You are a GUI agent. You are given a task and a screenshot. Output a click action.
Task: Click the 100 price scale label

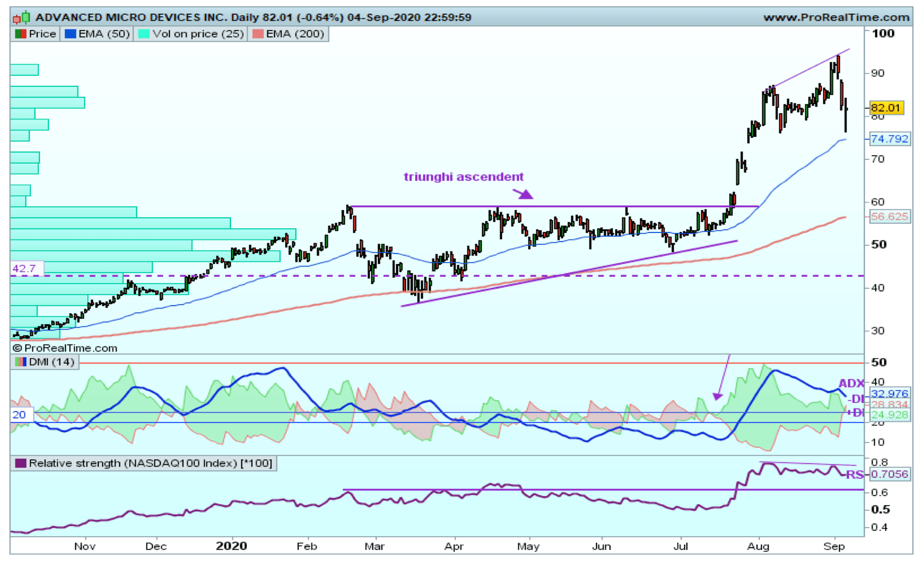click(883, 33)
